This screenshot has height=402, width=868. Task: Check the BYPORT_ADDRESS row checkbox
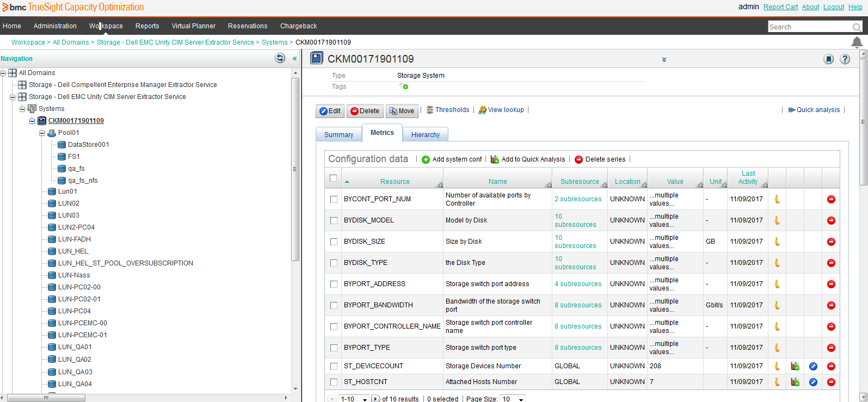click(x=334, y=284)
